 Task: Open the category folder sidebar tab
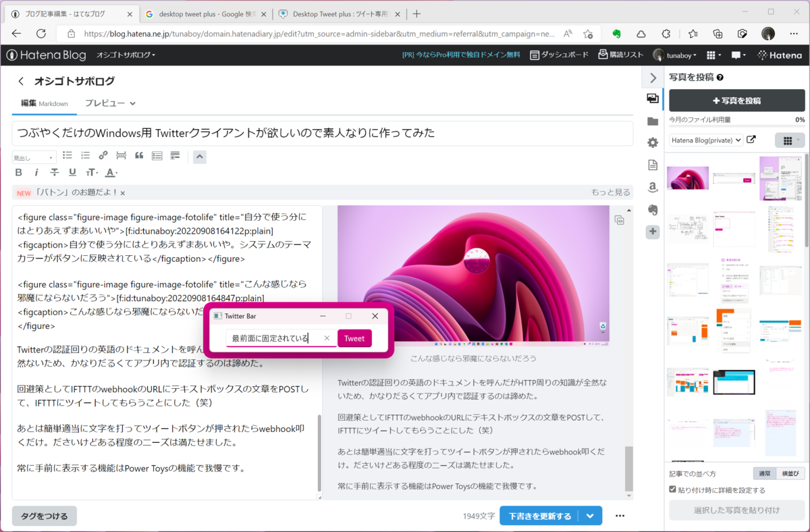tap(652, 121)
